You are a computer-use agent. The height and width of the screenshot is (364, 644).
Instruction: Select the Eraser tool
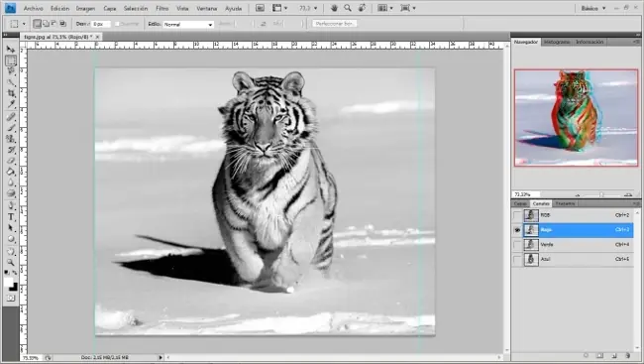pyautogui.click(x=11, y=161)
